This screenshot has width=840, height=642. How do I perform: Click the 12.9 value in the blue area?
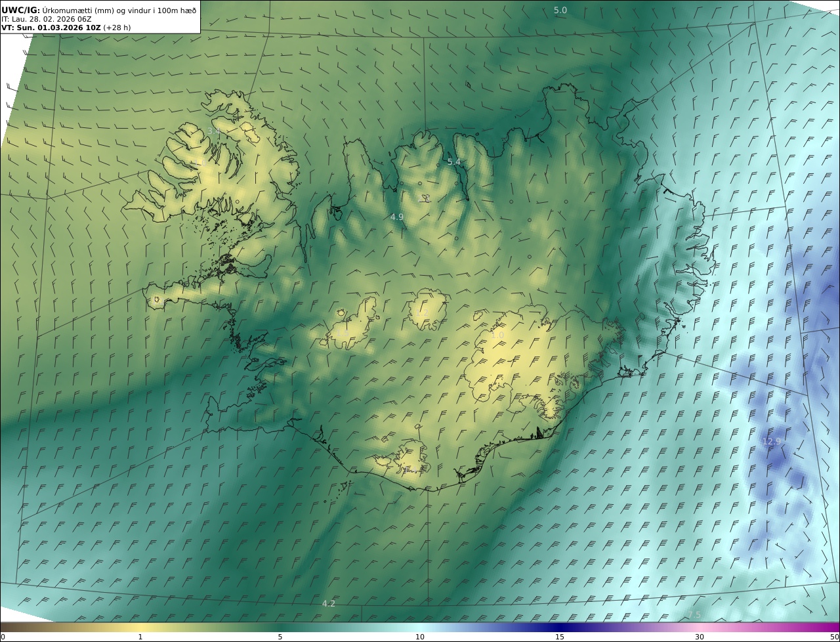coord(772,441)
